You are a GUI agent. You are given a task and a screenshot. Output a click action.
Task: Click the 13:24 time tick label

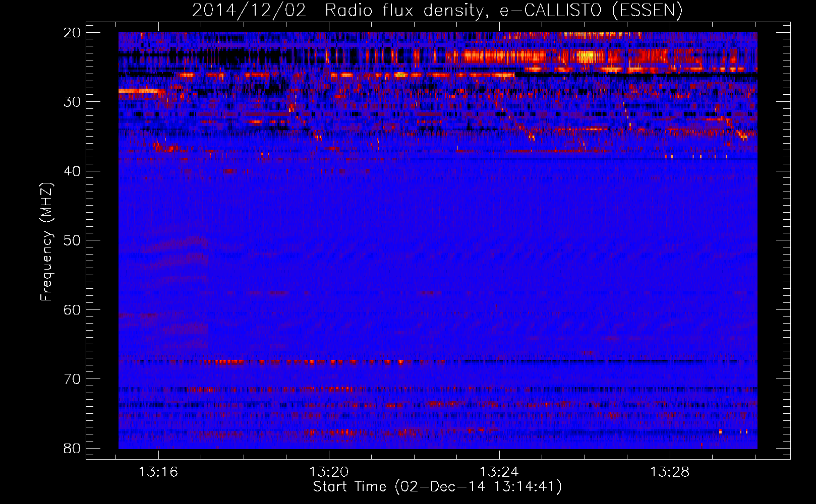point(499,472)
